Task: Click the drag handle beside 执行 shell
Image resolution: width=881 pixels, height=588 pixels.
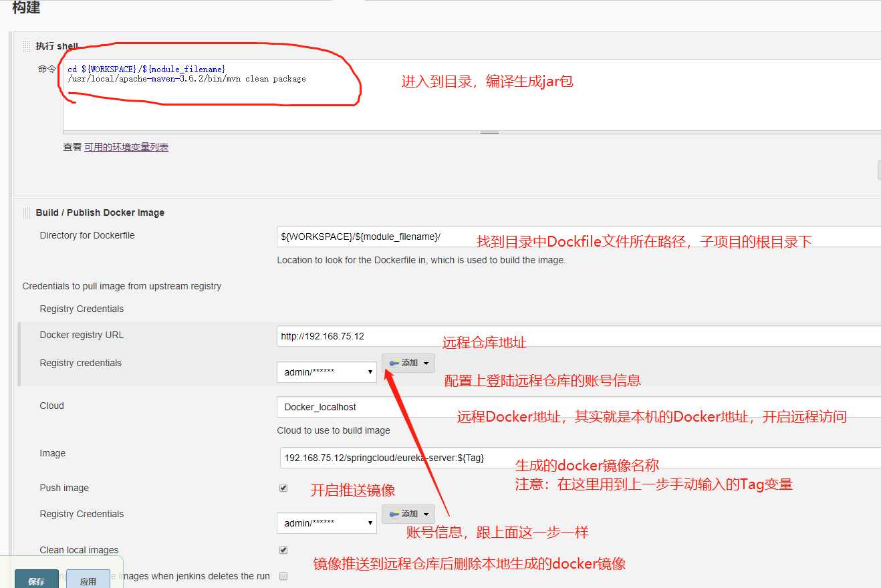Action: pos(27,46)
